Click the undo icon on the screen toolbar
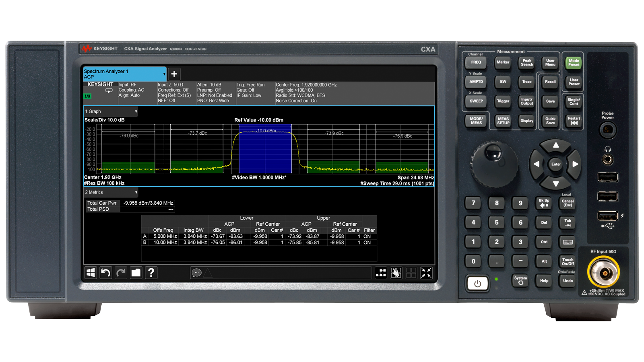 pos(105,273)
